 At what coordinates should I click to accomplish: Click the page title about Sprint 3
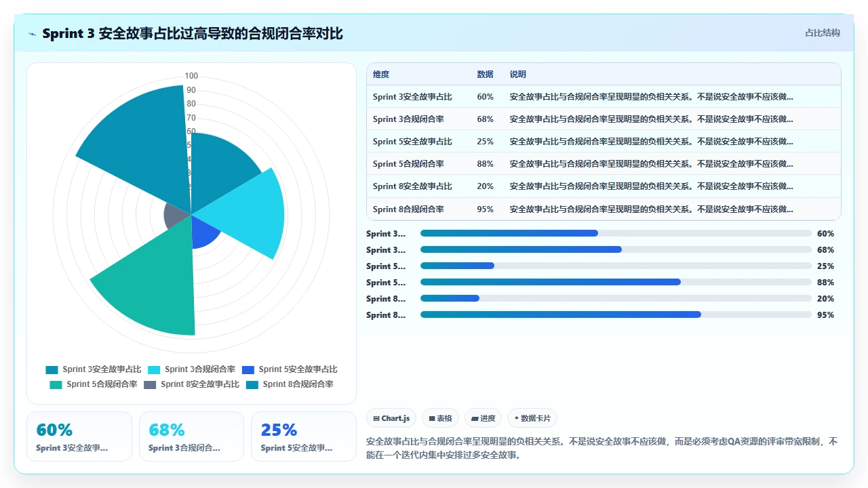(x=193, y=33)
